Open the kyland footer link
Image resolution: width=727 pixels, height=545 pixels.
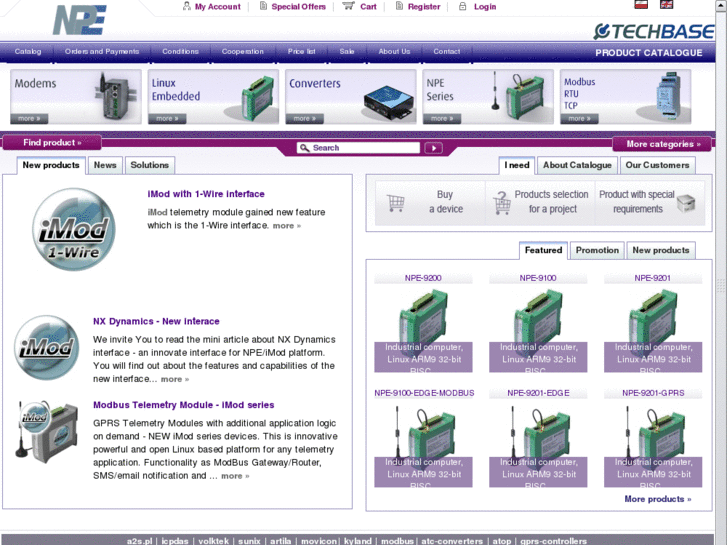pos(357,541)
